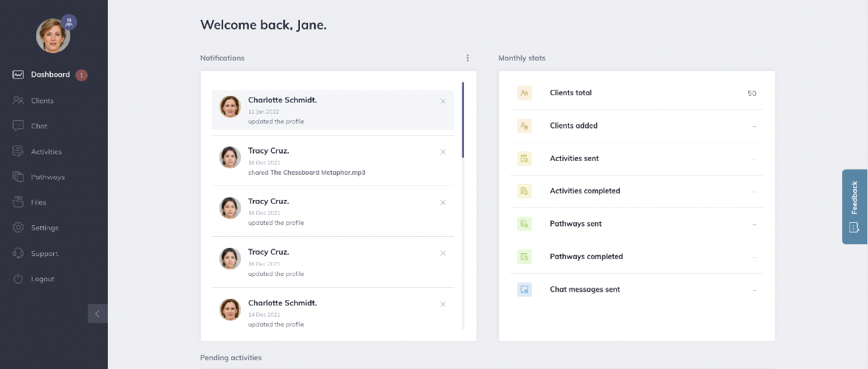Click the Pathways sidebar icon

pyautogui.click(x=18, y=176)
